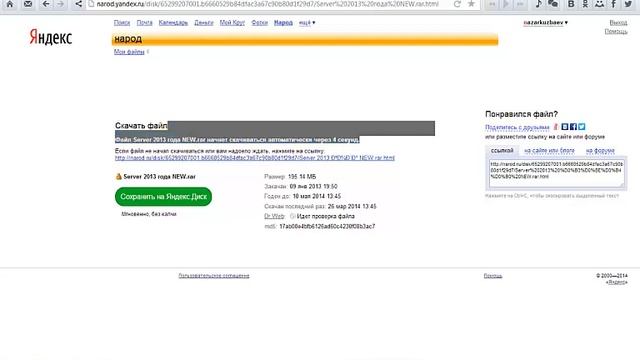This screenshot has height=360, width=640.
Task: Click the 'Понравился файл?' heading
Action: [521, 114]
